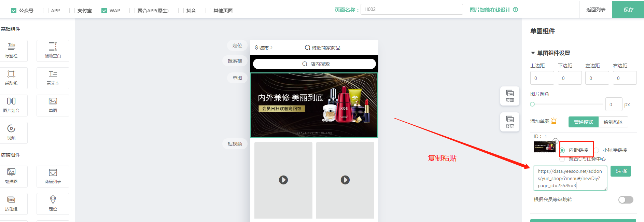Click the 图片智能在线设计 link
Screen dimensions: 644x222
pos(490,10)
